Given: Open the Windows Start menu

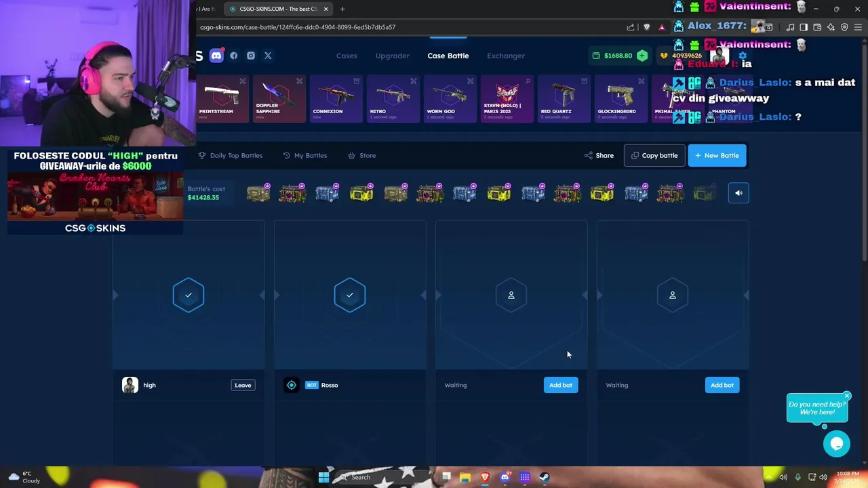Looking at the screenshot, I should click(x=323, y=477).
